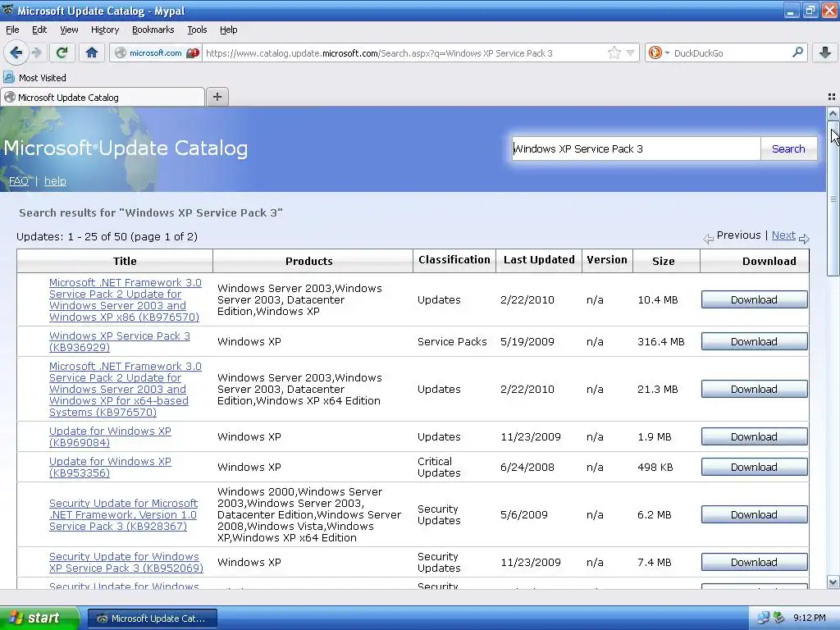This screenshot has width=840, height=630.
Task: Click the DuckDuckGo search field
Action: [x=731, y=52]
